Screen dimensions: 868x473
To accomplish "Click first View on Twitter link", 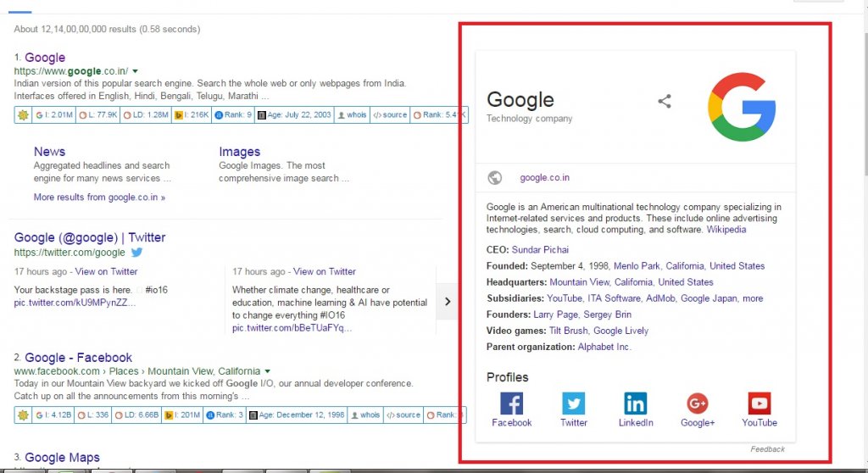I will [106, 271].
